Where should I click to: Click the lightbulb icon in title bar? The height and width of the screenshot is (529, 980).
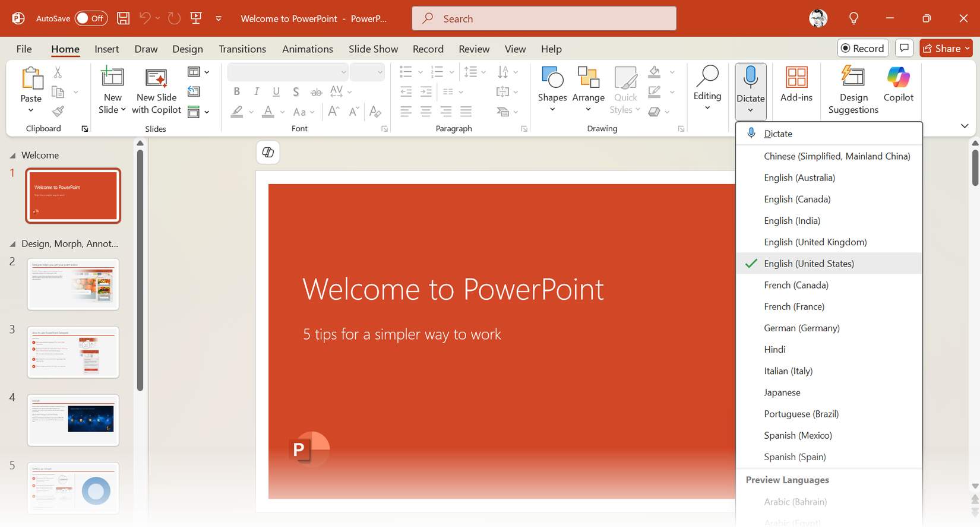point(853,18)
